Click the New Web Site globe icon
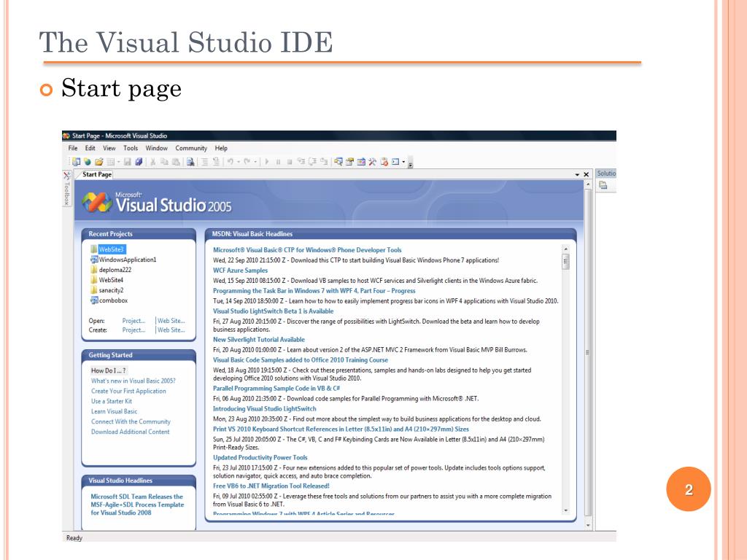 [88, 162]
